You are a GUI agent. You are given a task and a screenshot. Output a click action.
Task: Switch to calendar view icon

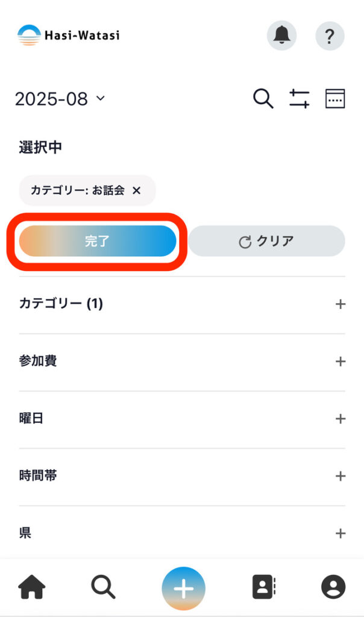click(x=335, y=98)
